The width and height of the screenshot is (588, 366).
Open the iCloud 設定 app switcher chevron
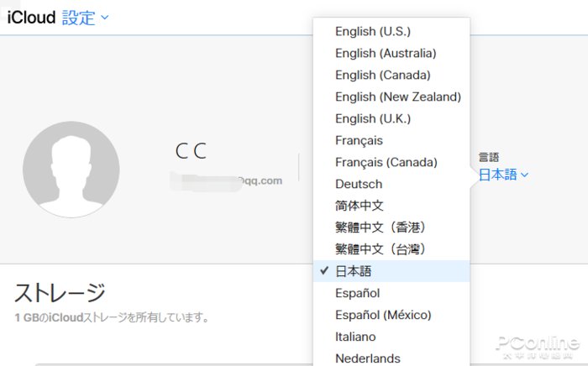tap(105, 18)
